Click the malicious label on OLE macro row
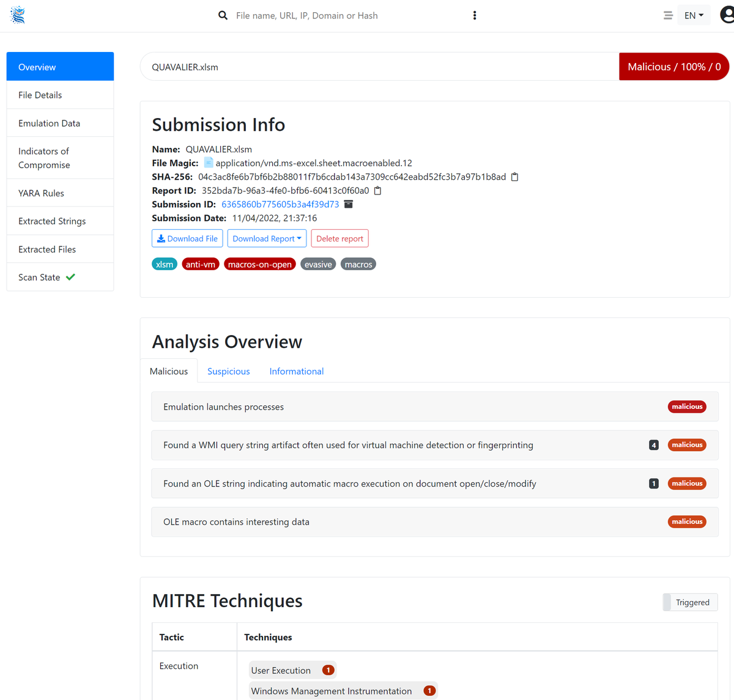734x700 pixels. point(688,521)
